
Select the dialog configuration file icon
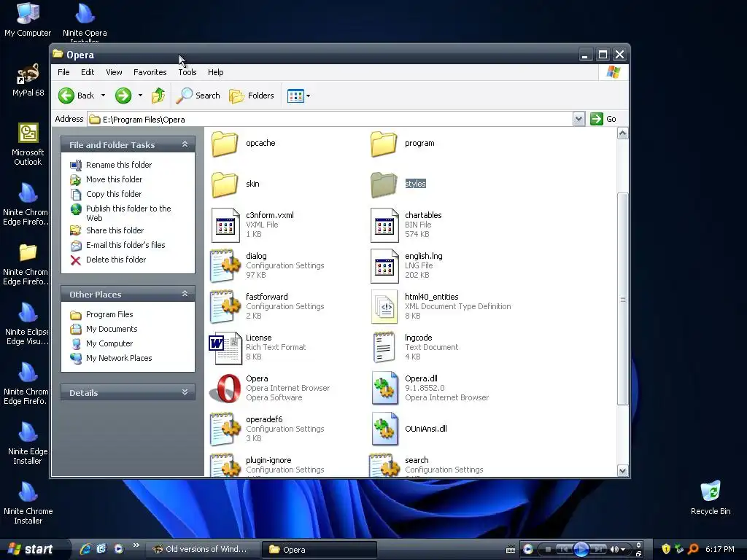click(x=225, y=265)
